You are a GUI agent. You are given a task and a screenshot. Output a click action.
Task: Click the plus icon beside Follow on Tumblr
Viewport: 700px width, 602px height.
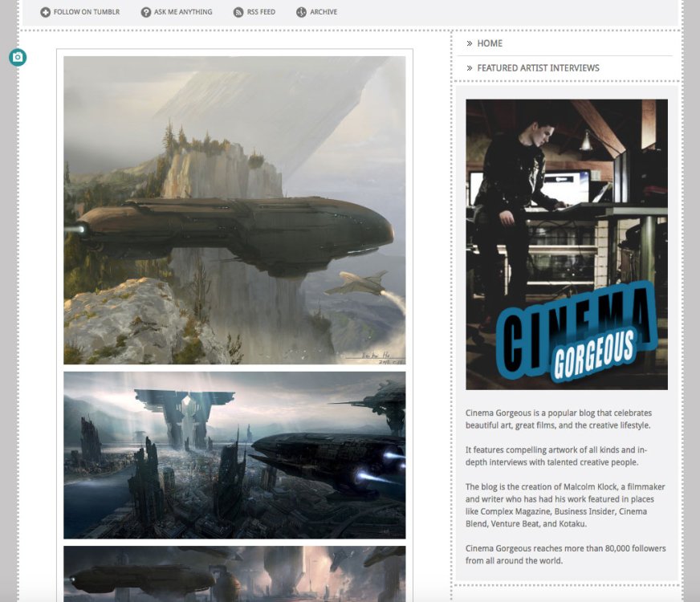click(45, 12)
